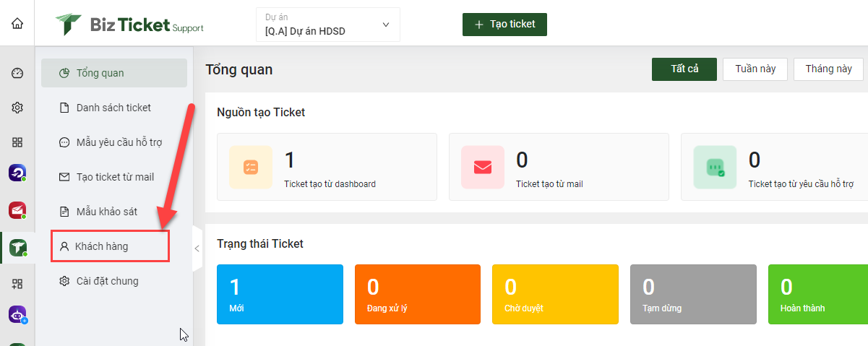Click the Nguồn tạo Ticket heading
Viewport: 868px width, 346px height.
[x=261, y=113]
